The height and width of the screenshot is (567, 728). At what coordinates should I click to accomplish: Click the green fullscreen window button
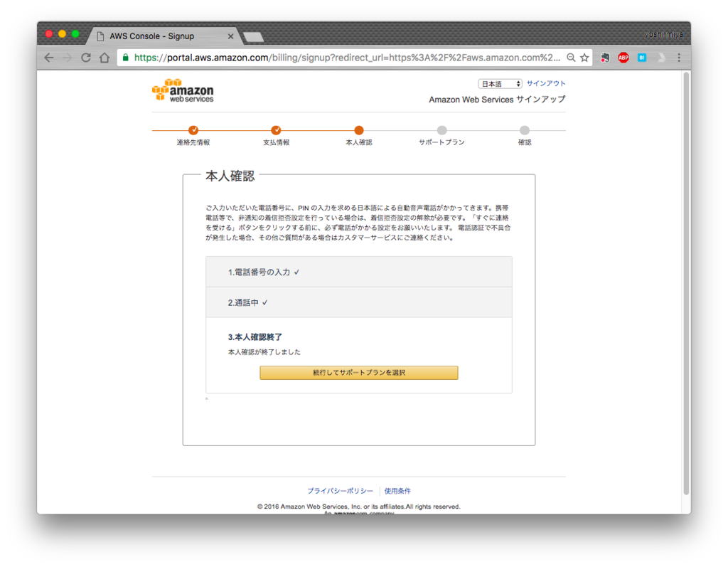pyautogui.click(x=75, y=34)
